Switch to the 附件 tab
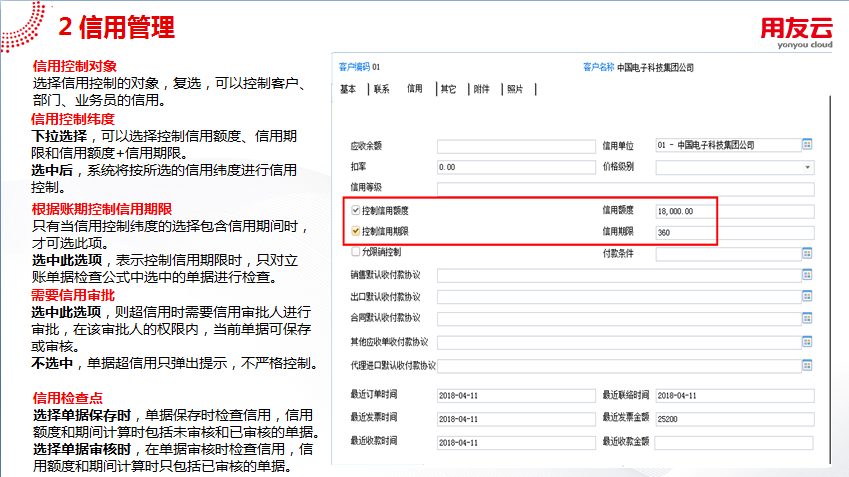849x477 pixels. click(481, 89)
